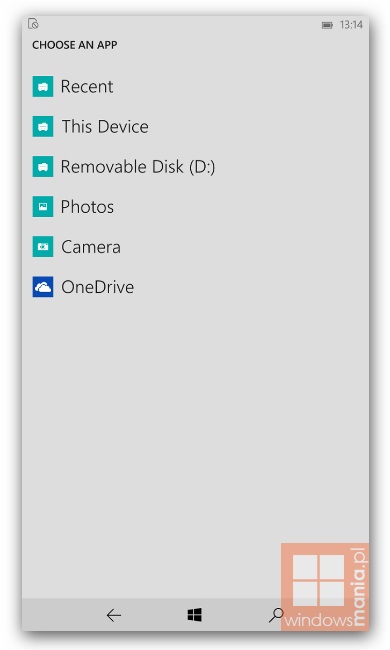Viewport: 390px width, 650px height.
Task: Tap the blue OneDrive cloud icon
Action: tap(43, 287)
